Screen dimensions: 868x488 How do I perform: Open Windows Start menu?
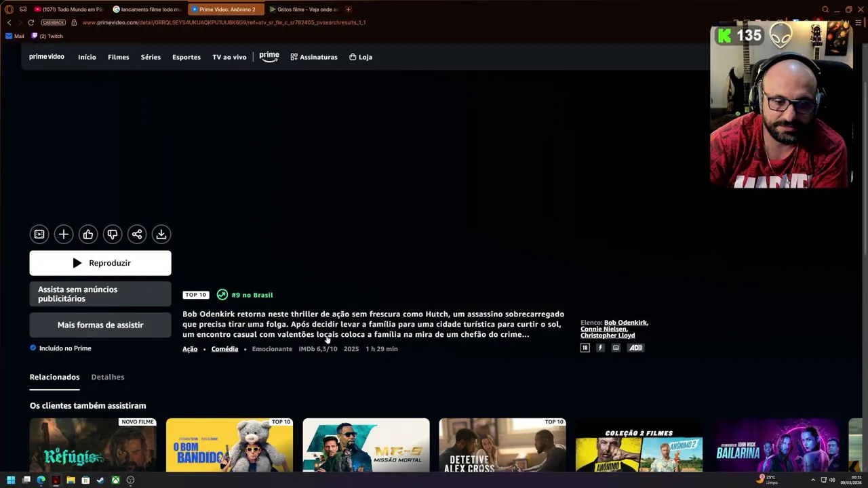click(11, 480)
